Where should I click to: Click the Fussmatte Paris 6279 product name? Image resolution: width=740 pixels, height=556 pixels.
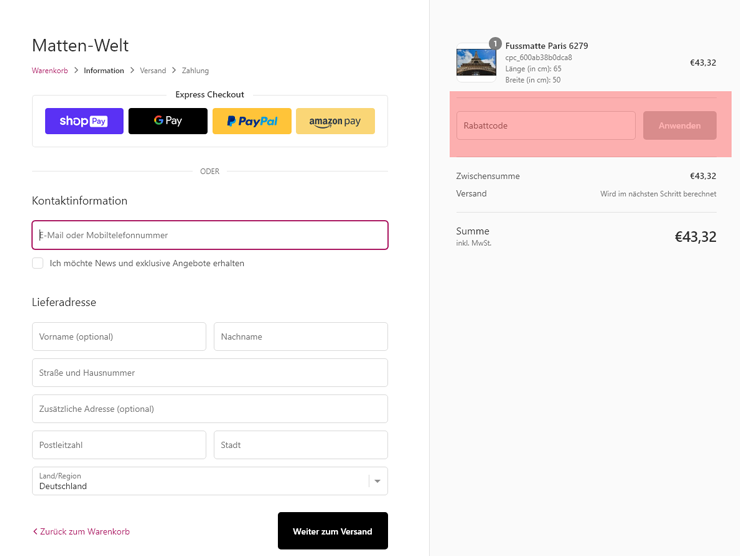coord(547,46)
